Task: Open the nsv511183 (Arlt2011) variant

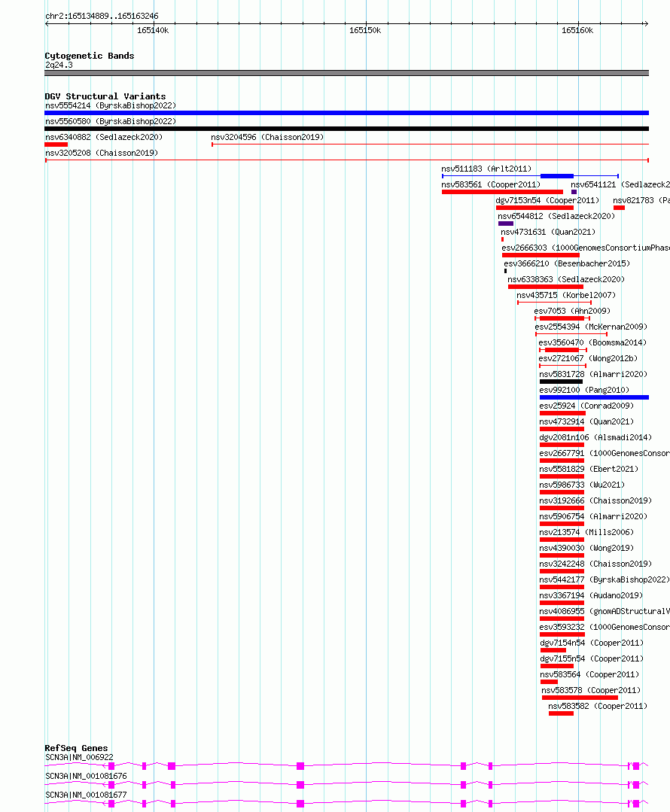Action: tap(486, 169)
